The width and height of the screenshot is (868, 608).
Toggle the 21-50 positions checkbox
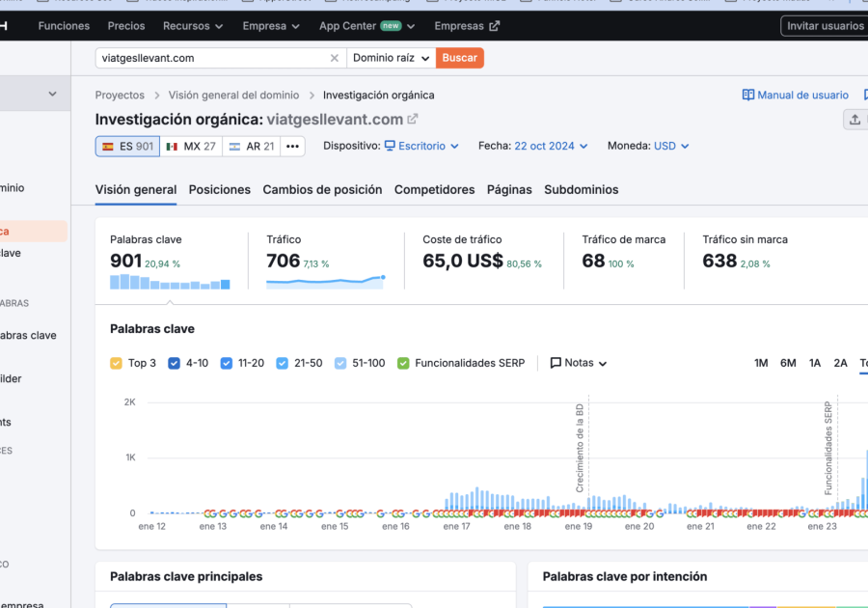pyautogui.click(x=282, y=363)
